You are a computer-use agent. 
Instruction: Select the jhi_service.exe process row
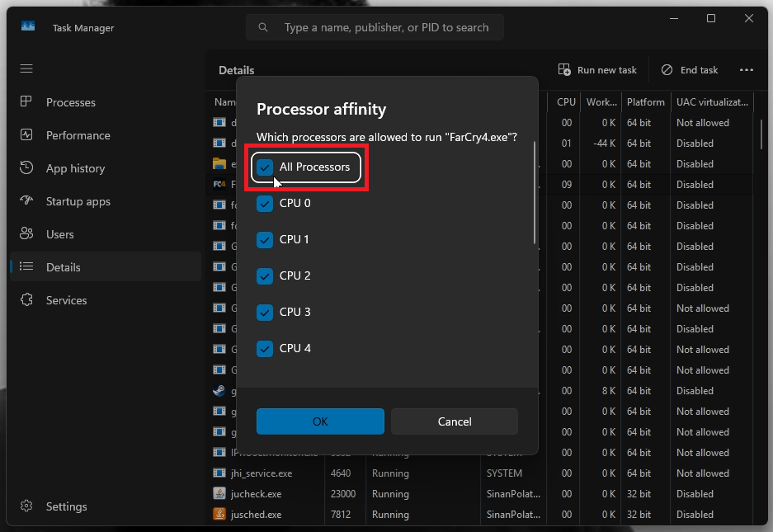click(x=481, y=473)
